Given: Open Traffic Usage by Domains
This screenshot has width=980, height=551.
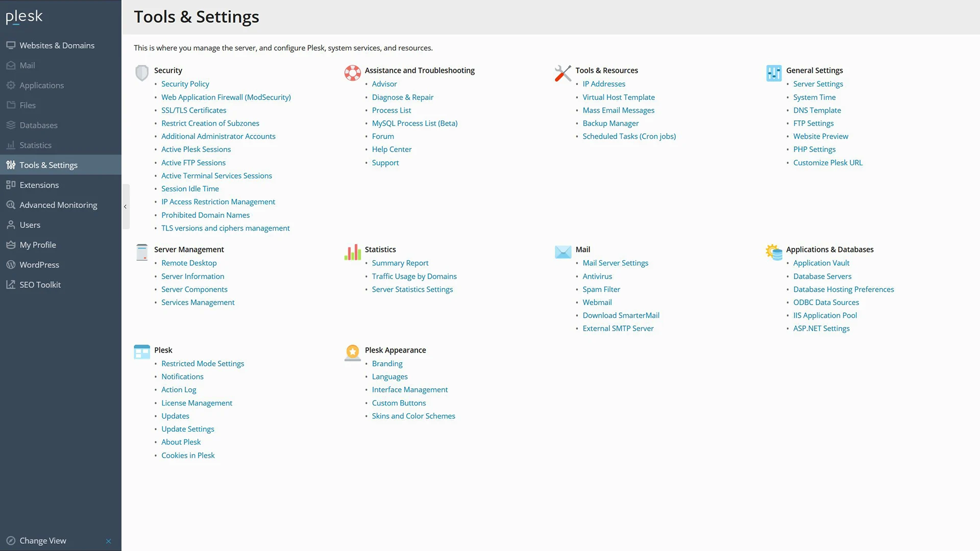Looking at the screenshot, I should [x=414, y=276].
